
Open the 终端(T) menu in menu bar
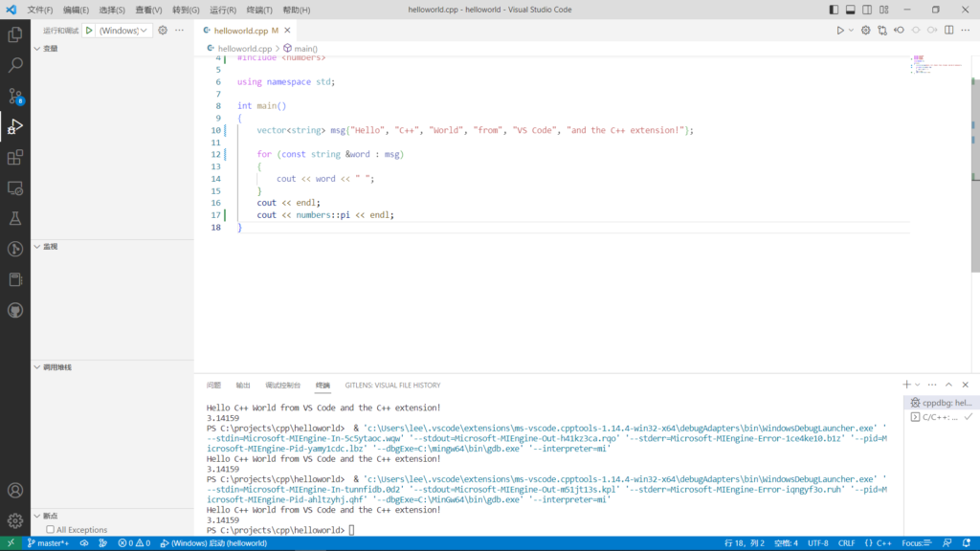point(259,10)
